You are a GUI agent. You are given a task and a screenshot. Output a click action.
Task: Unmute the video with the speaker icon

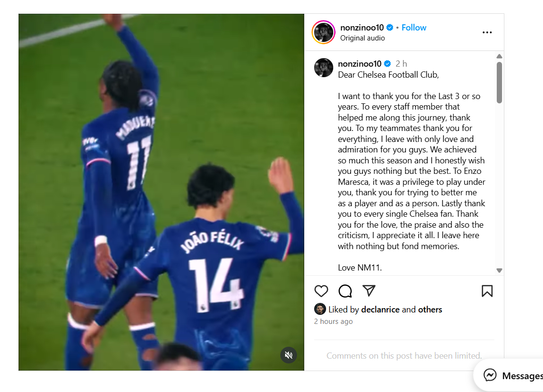(x=288, y=355)
